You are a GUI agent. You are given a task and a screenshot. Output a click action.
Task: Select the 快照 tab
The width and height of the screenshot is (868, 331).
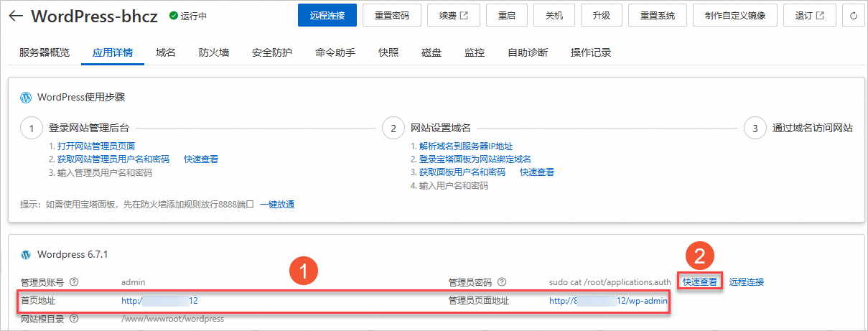tap(388, 52)
